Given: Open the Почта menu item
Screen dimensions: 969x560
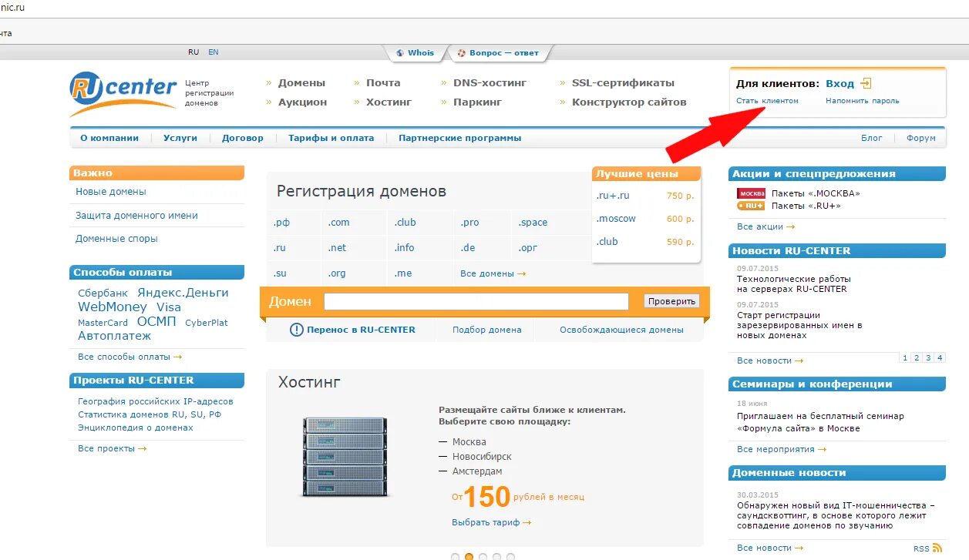Looking at the screenshot, I should (x=383, y=83).
